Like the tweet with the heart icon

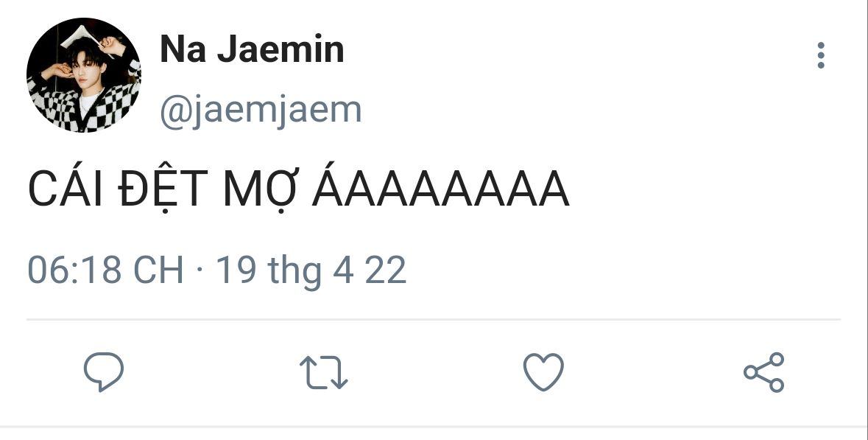point(543,372)
